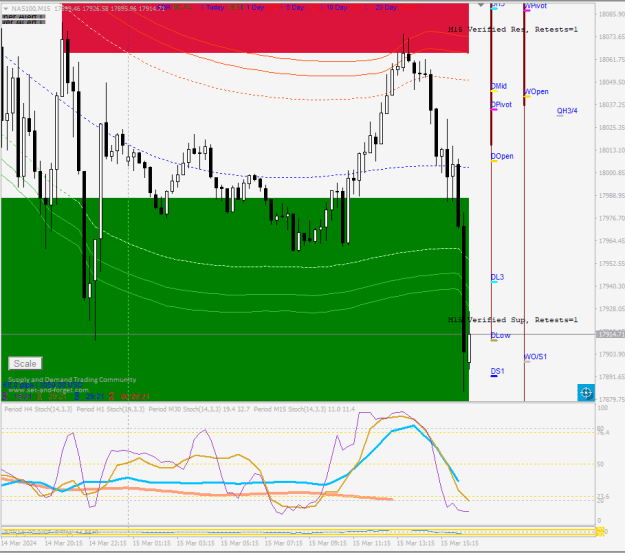Click the 00:29:21 countdown timer text

[135, 396]
